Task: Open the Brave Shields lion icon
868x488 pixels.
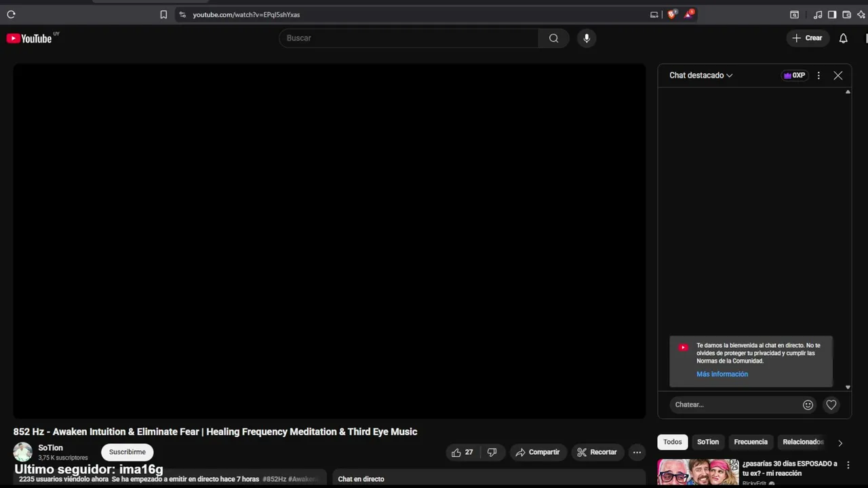Action: coord(671,14)
